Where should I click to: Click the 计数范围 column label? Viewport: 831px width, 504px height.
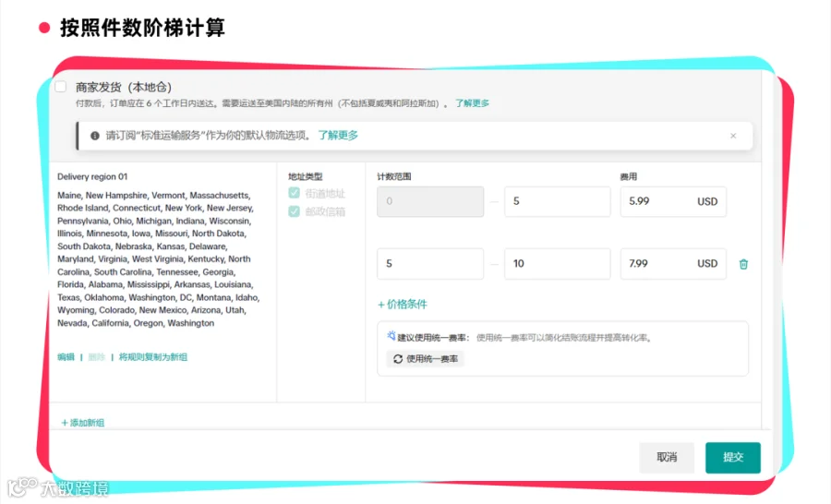point(393,176)
